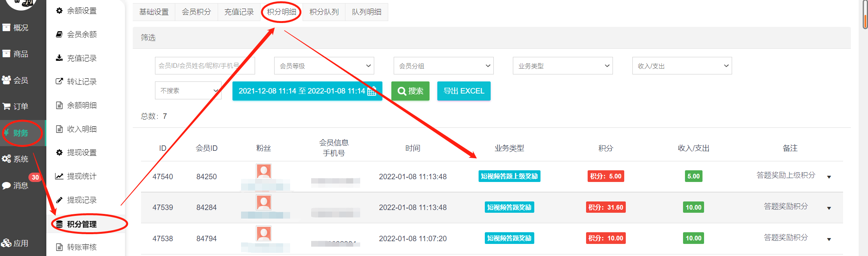868x256 pixels.
Task: Open 收入/支出 dropdown filter
Action: pos(682,66)
